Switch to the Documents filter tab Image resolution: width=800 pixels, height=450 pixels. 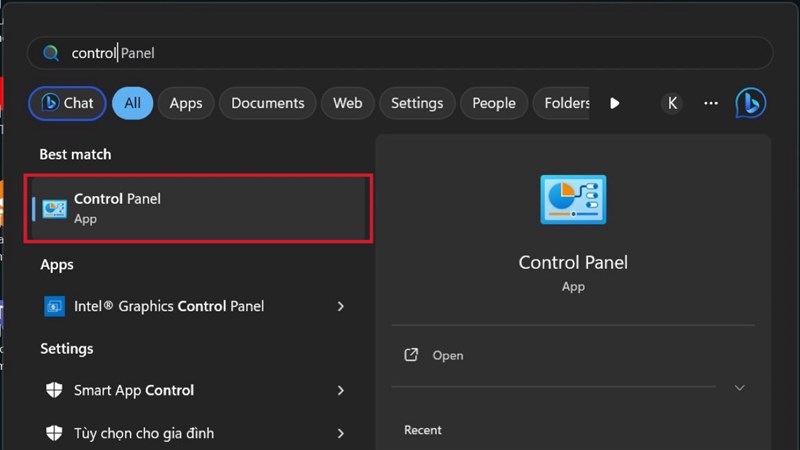coord(267,103)
